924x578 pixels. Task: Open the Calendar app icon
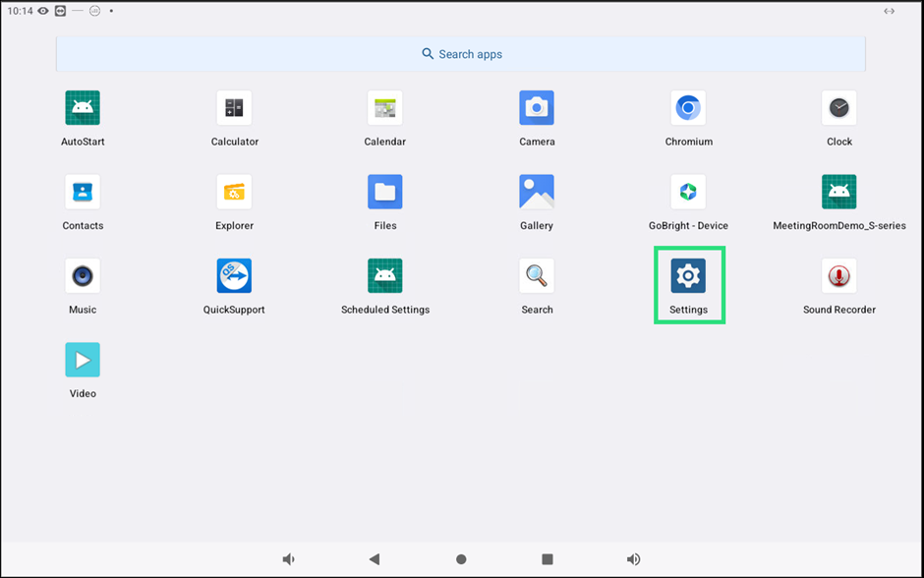click(384, 108)
